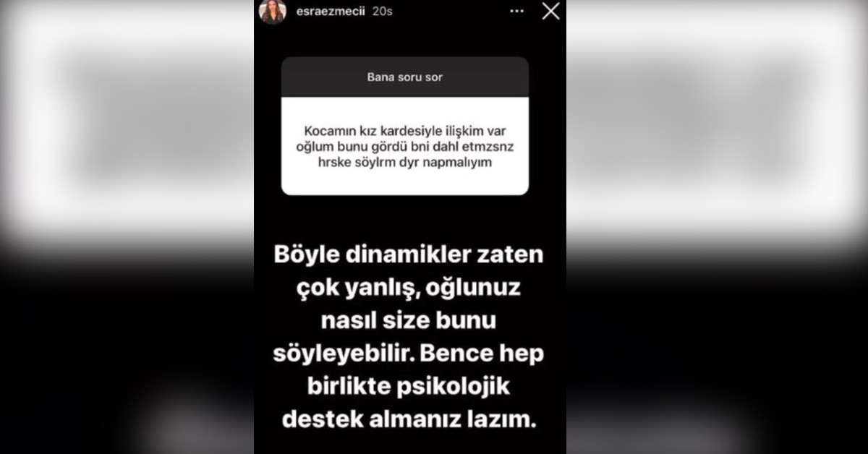
Task: Tap the white question response box
Action: (x=405, y=146)
